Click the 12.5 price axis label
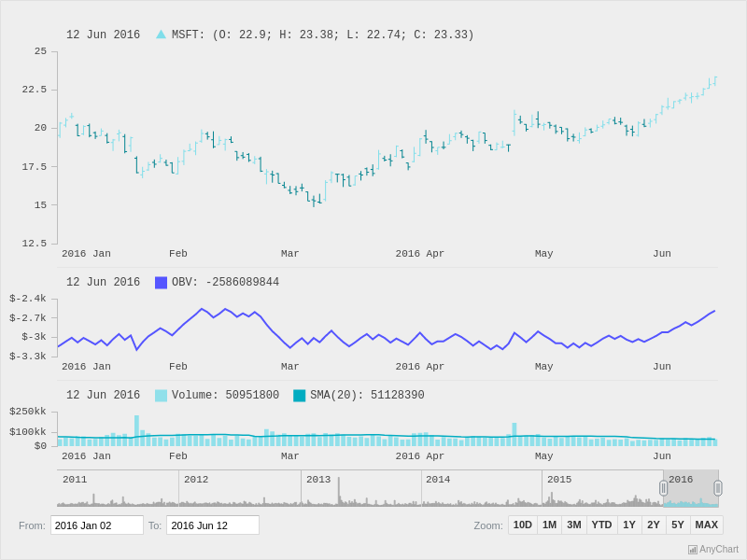 click(x=35, y=244)
